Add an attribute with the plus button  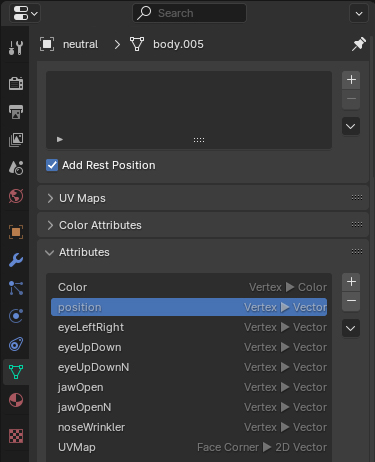[351, 282]
